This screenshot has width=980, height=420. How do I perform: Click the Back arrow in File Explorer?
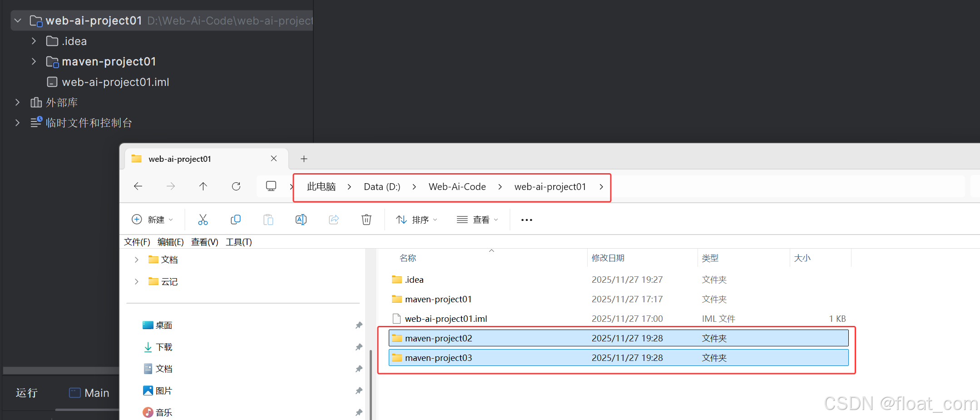point(138,186)
